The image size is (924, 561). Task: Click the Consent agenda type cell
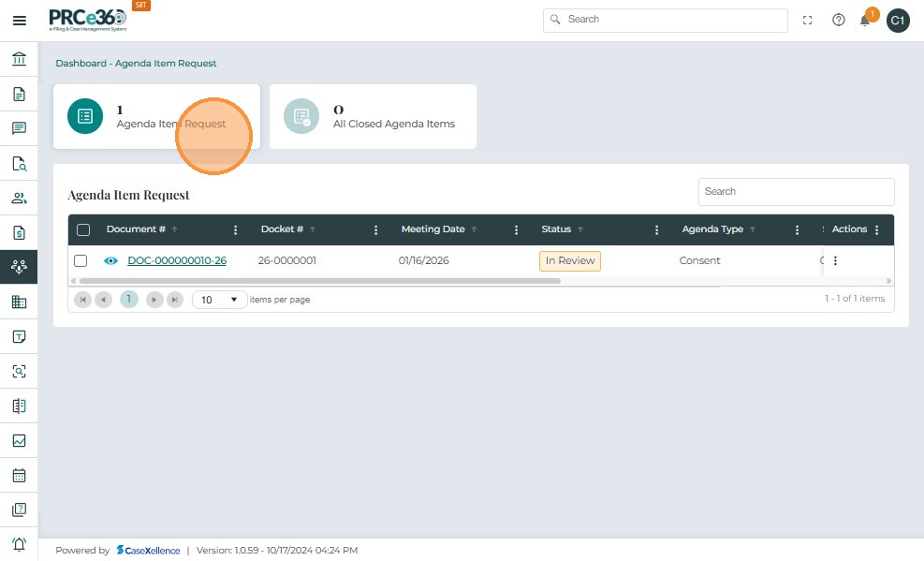(x=699, y=260)
